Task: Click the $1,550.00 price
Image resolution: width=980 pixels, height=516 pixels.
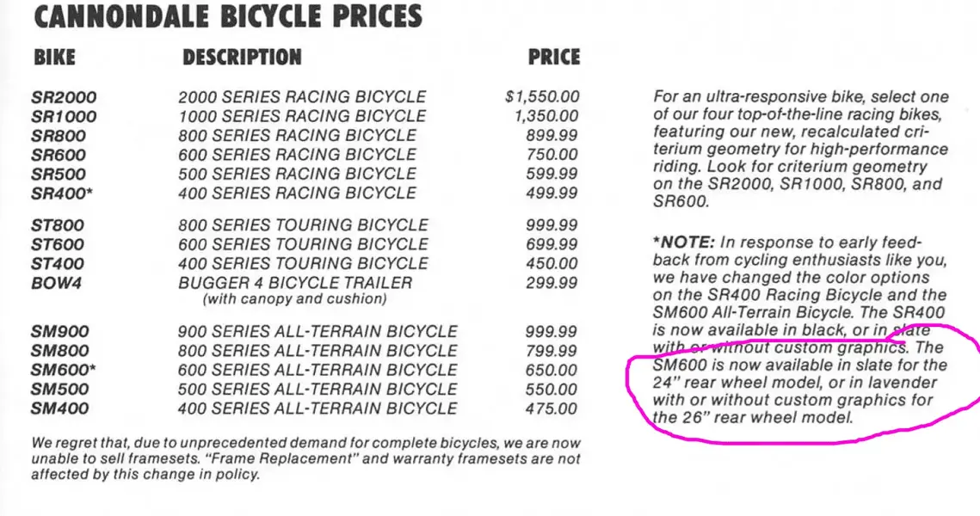Action: [543, 97]
